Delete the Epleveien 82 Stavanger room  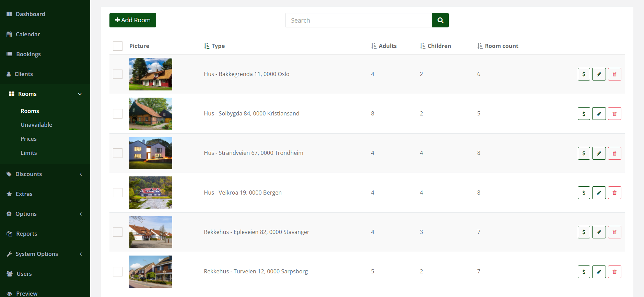(x=614, y=232)
